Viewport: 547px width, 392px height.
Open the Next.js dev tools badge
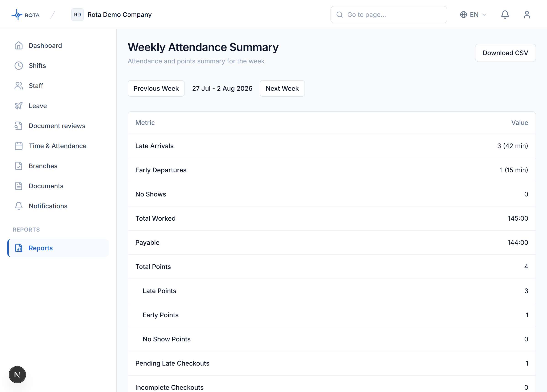[17, 375]
